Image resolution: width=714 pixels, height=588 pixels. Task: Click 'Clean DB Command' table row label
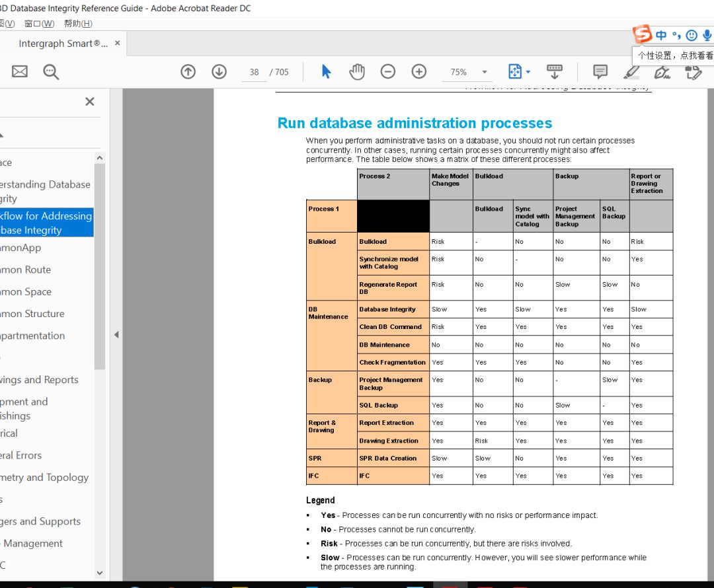point(390,327)
